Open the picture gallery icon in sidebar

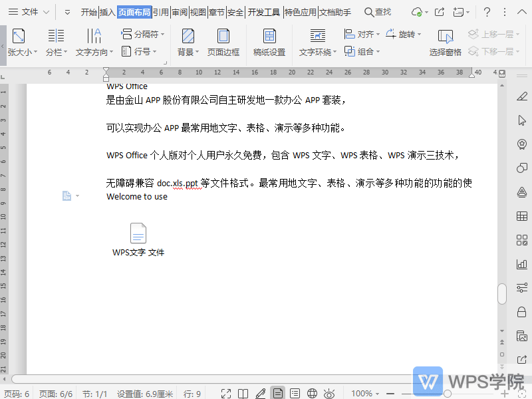point(522,336)
